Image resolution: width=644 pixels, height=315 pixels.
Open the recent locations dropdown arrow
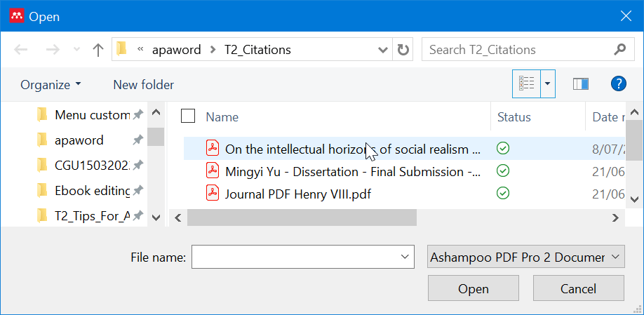(76, 50)
